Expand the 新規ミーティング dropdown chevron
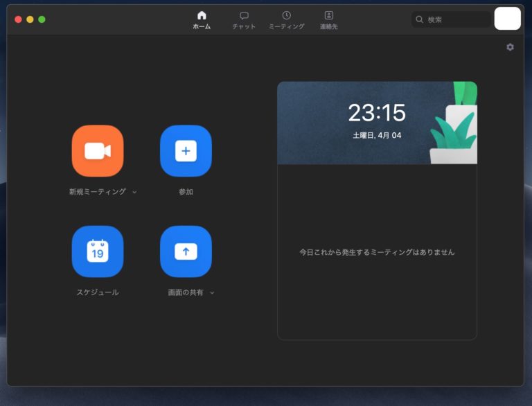532x406 pixels. tap(134, 192)
